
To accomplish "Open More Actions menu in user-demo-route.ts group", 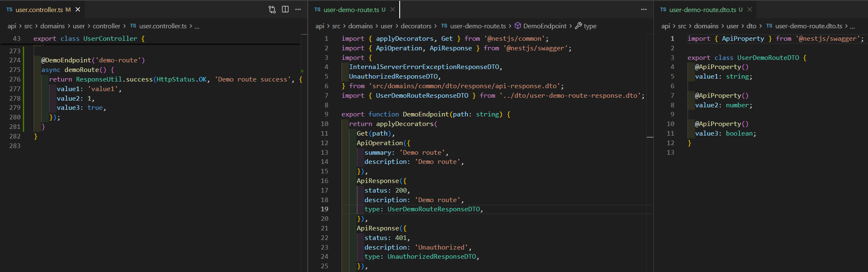I will (x=644, y=10).
